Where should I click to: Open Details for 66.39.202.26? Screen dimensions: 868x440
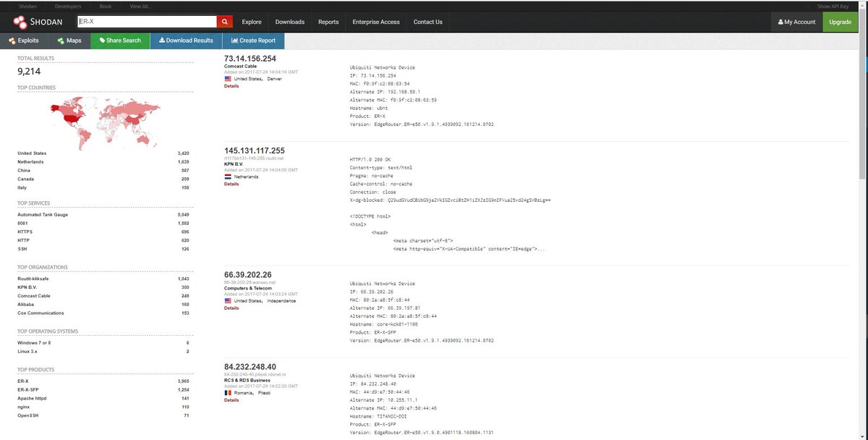coord(231,308)
